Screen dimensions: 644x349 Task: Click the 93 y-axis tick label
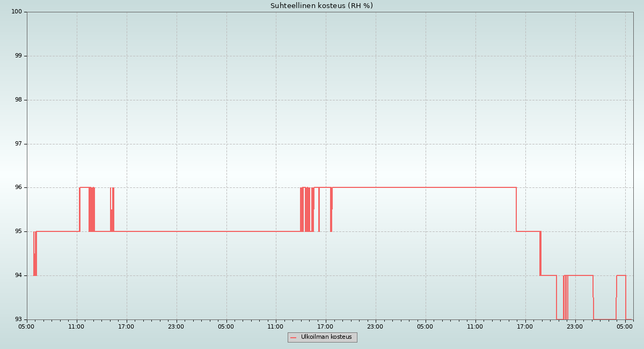(x=19, y=319)
